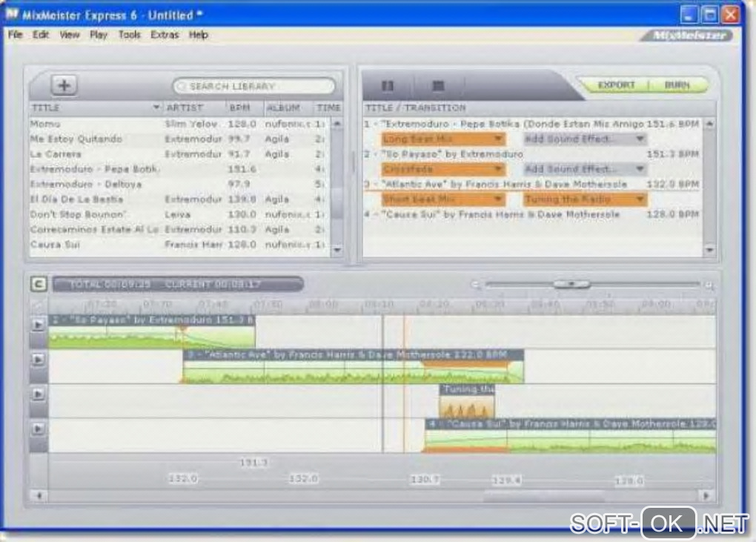
Task: Select Me Estoy Quitando in library
Action: pyautogui.click(x=179, y=139)
